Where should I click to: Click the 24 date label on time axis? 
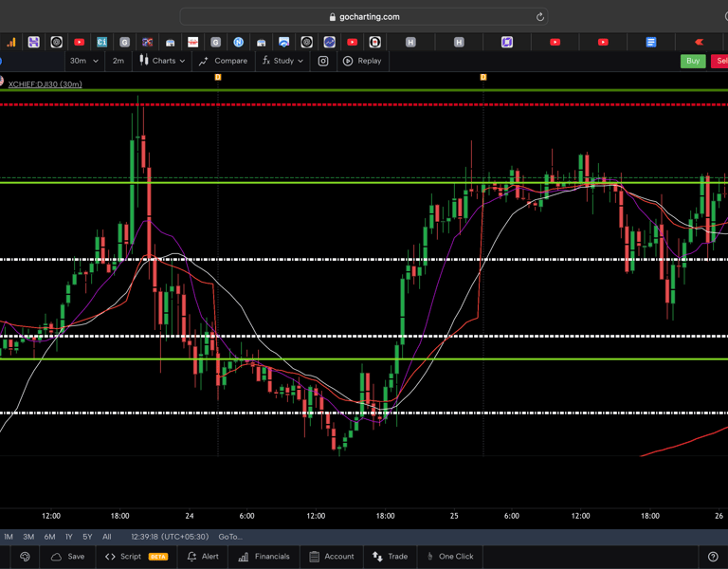point(189,516)
